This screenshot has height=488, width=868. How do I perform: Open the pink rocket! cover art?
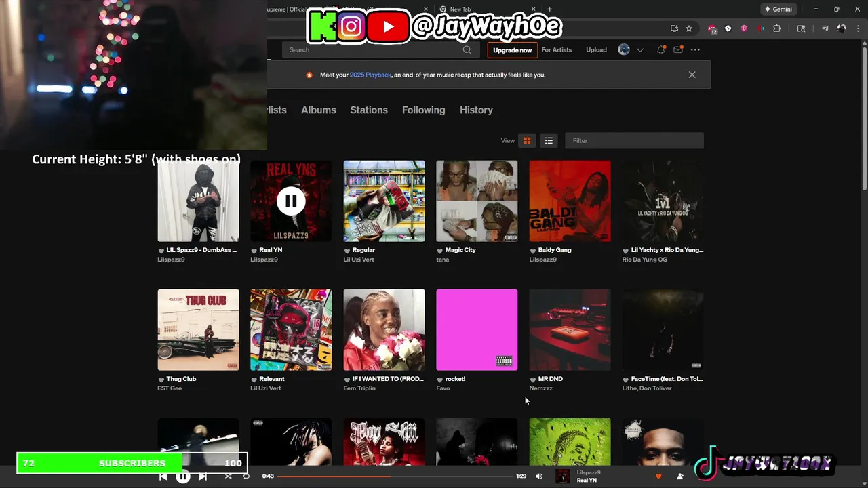click(477, 329)
